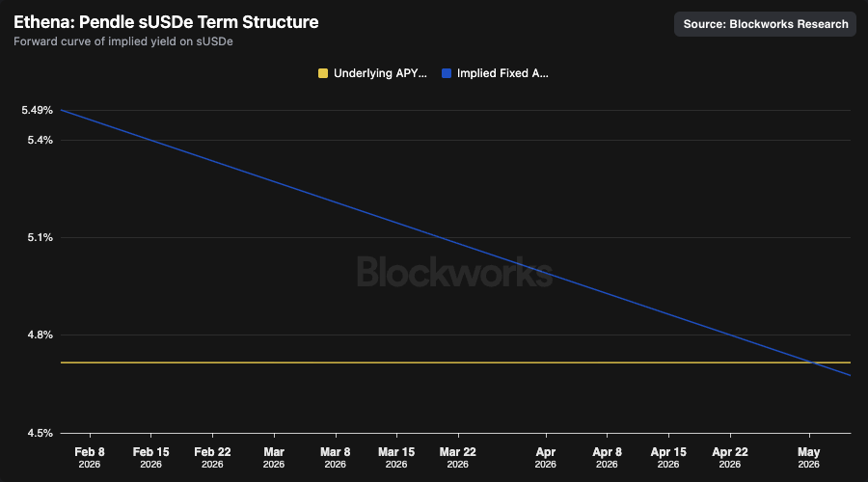868x482 pixels.
Task: Toggle the Underlying APY... legend label
Action: [x=380, y=73]
